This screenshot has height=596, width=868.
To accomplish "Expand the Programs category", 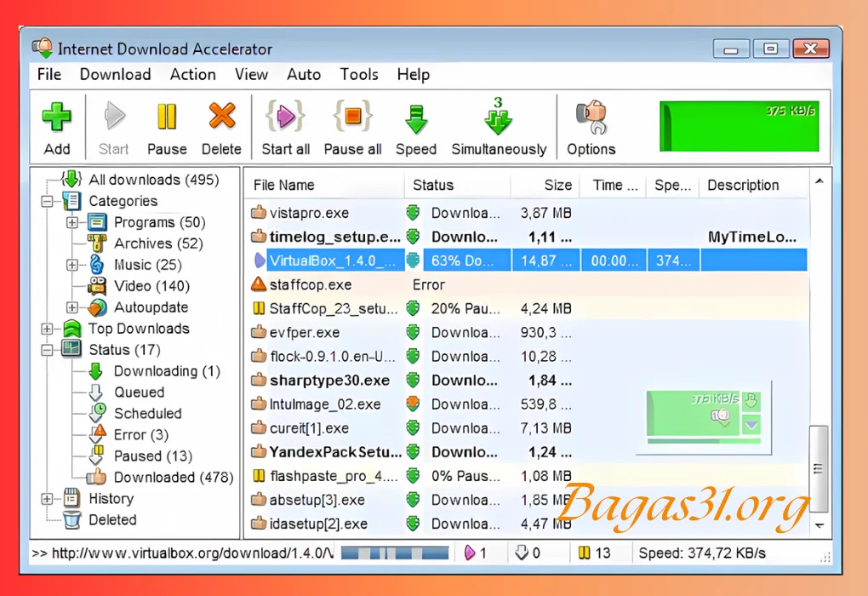I will (x=73, y=221).
